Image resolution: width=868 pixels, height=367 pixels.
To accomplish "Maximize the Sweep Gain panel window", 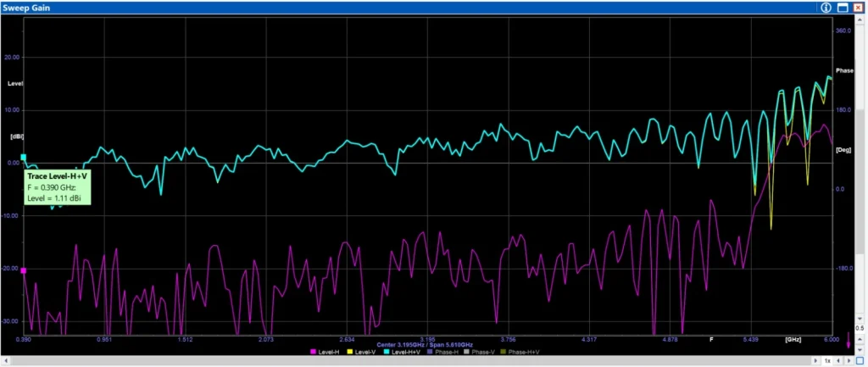I will click(x=843, y=7).
